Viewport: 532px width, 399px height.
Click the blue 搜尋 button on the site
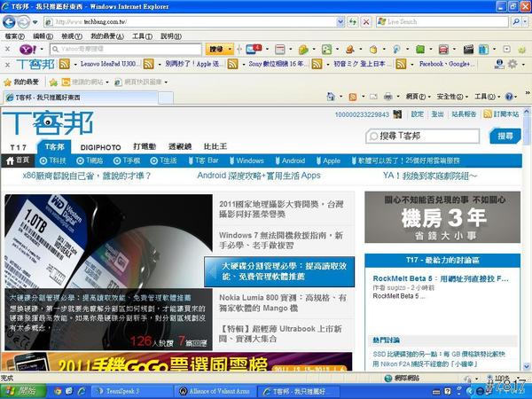click(x=505, y=136)
